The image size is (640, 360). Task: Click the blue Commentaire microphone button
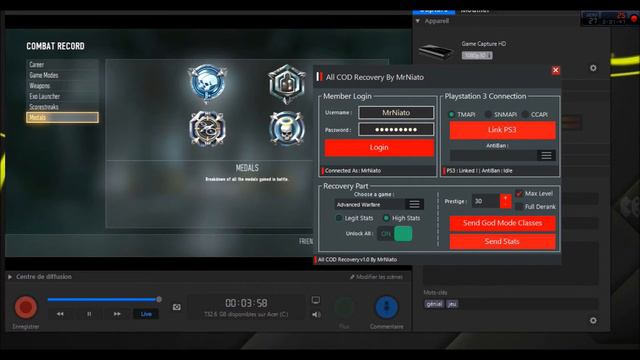click(387, 307)
